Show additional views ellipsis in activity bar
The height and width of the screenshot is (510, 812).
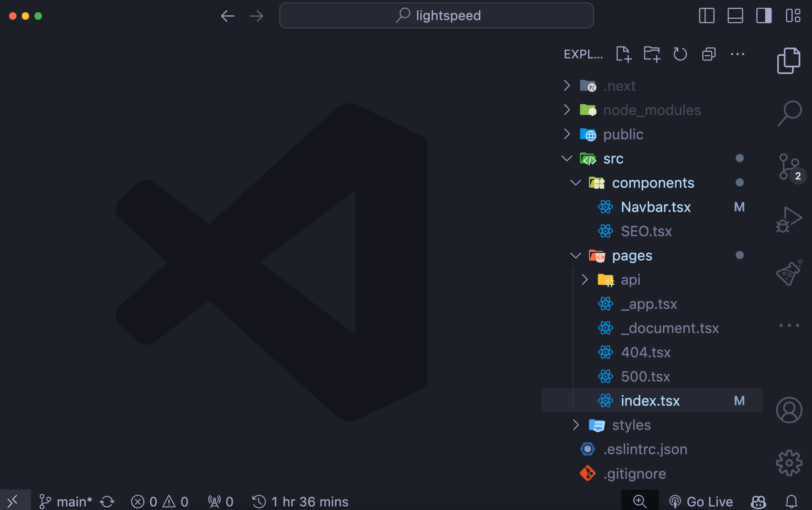[x=789, y=325]
